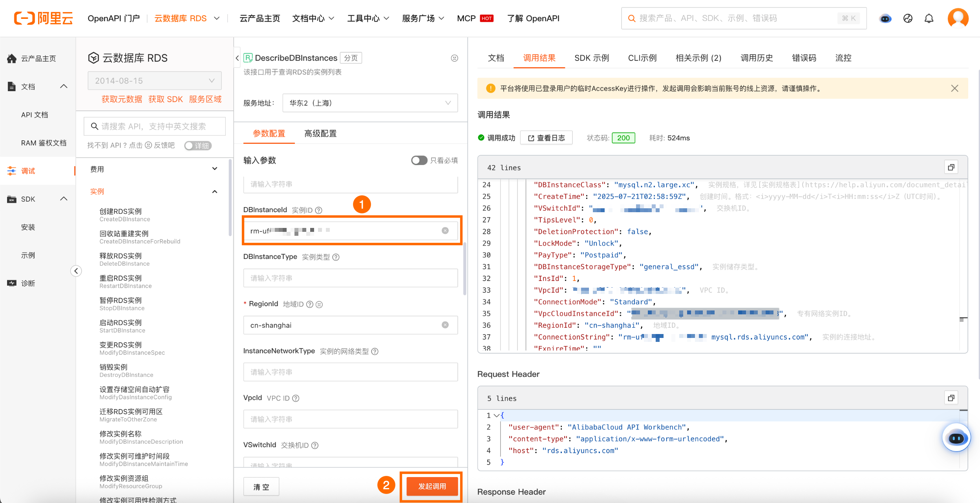Click the document icon beside 文档
Image resolution: width=980 pixels, height=503 pixels.
12,86
